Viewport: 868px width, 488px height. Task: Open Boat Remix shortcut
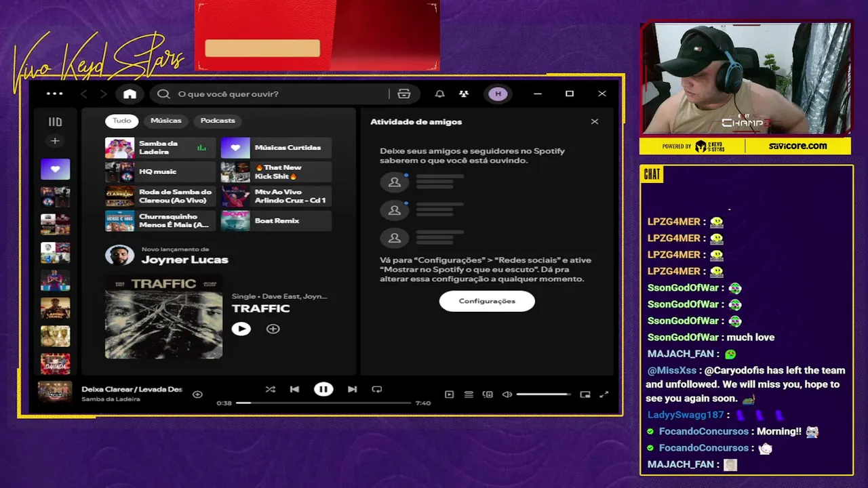point(276,221)
